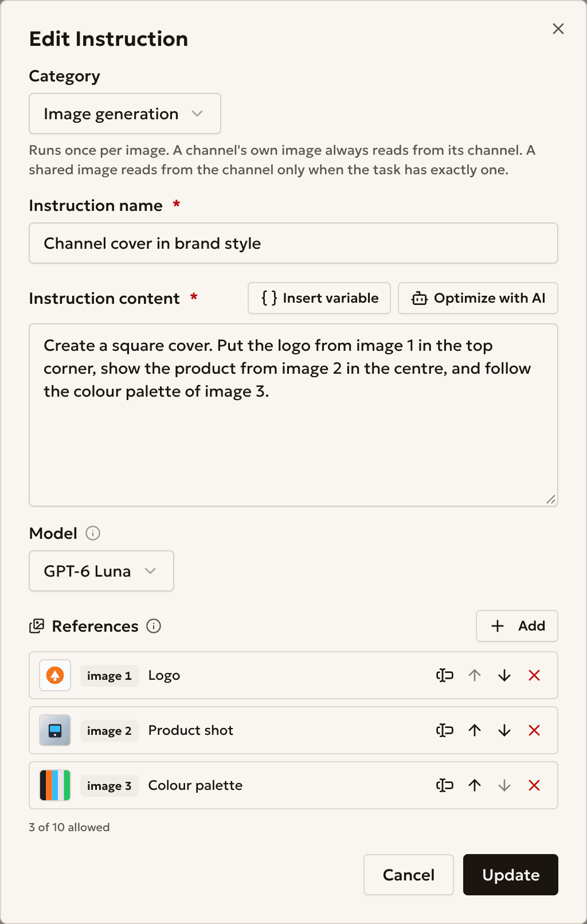
Task: Click the chevron arrow of the Model dropdown
Action: 150,571
